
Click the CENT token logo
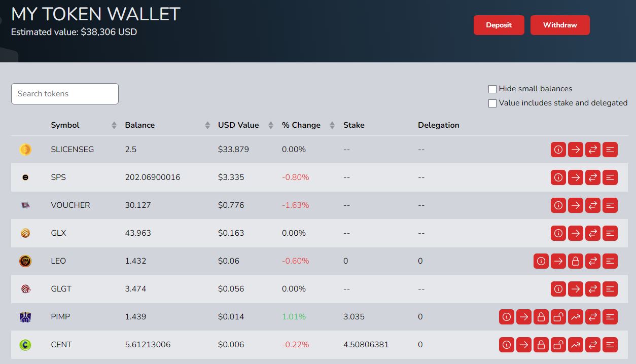(x=25, y=345)
